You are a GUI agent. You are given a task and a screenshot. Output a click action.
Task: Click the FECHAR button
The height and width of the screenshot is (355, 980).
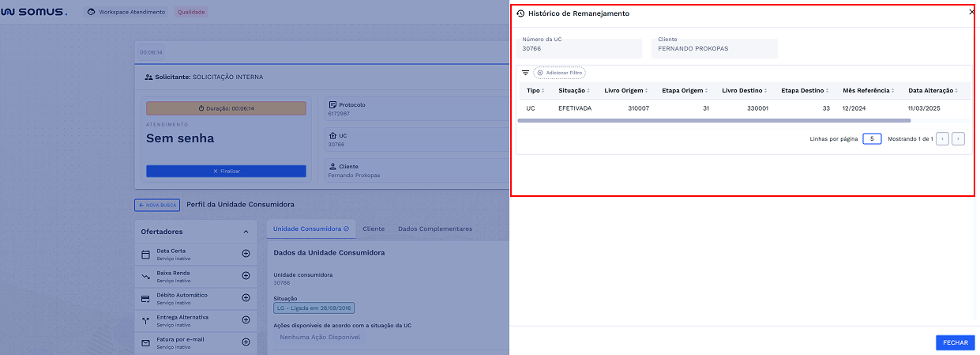956,342
